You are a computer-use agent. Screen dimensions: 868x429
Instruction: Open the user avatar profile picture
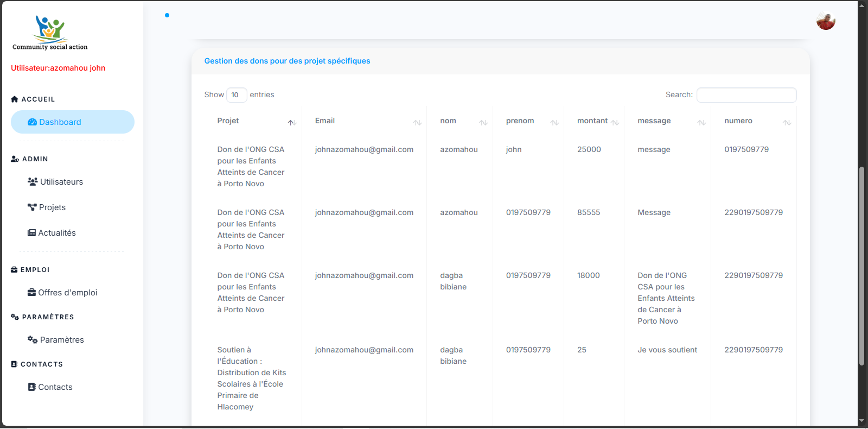tap(825, 21)
